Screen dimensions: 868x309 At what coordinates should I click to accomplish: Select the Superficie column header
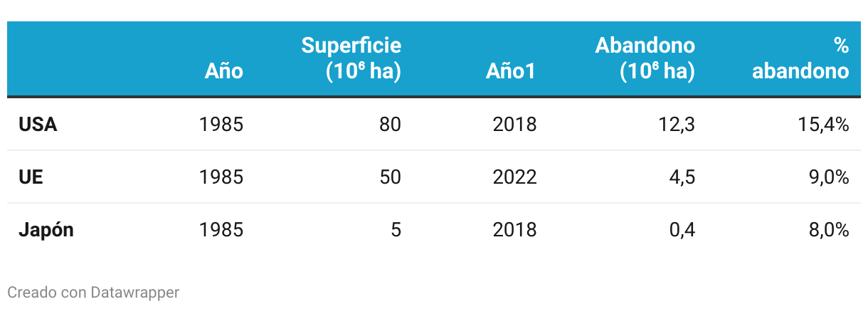351,58
